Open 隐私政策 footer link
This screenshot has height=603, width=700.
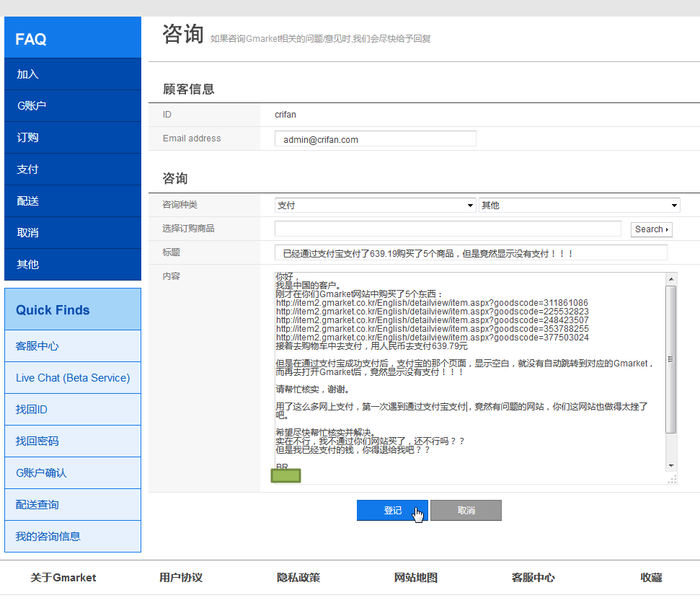(x=298, y=578)
